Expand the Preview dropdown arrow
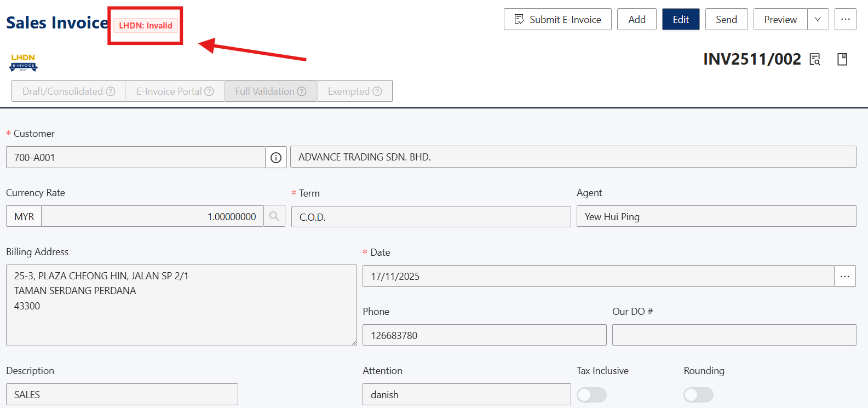 (x=818, y=20)
